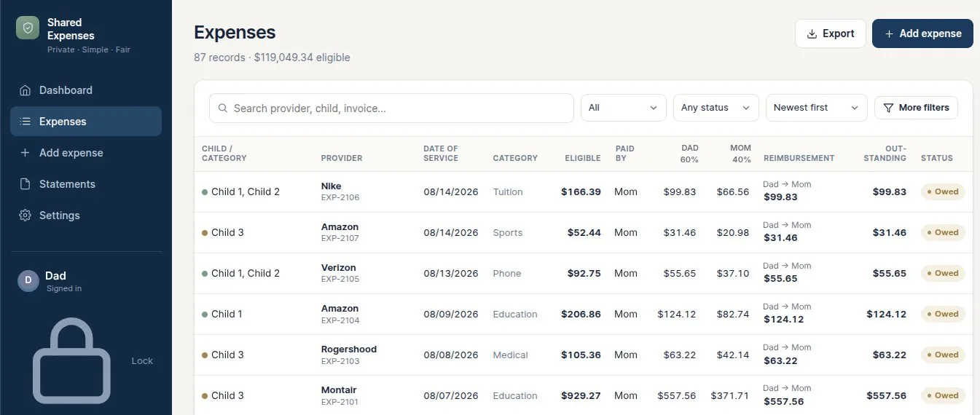
Task: Click the Eligible column header
Action: point(583,158)
